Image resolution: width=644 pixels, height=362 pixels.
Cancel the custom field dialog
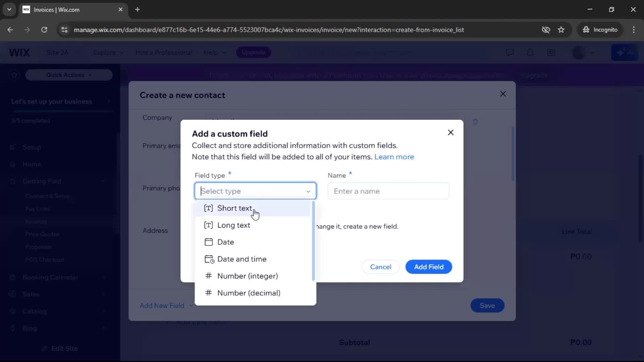(380, 267)
